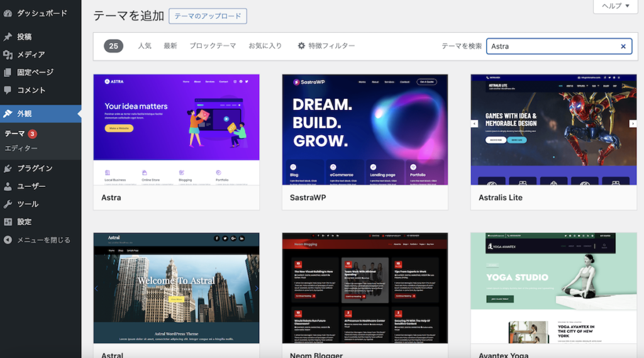
Task: Click the ツール wrench icon
Action: [8, 204]
